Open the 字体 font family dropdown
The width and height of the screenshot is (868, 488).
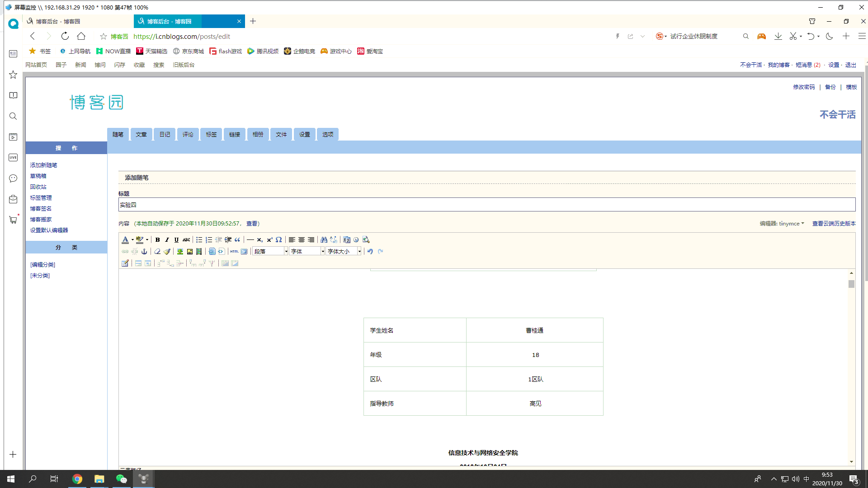coord(322,252)
